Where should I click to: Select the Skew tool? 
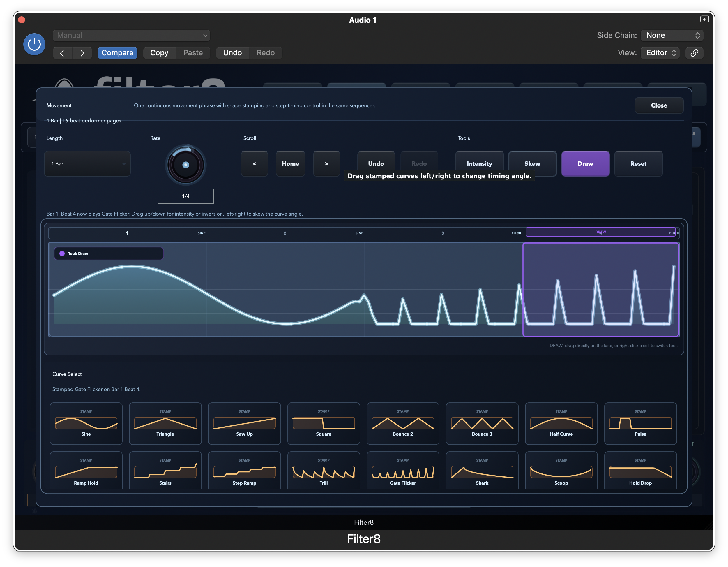coord(532,164)
